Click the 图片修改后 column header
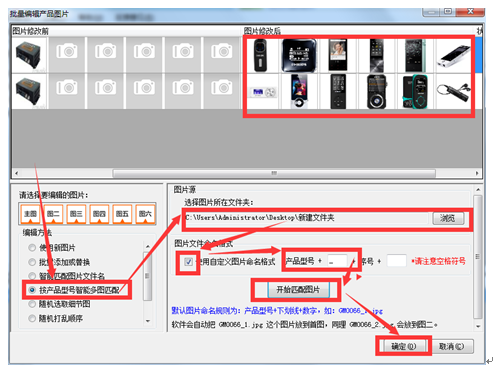The height and width of the screenshot is (368, 495). [x=262, y=31]
